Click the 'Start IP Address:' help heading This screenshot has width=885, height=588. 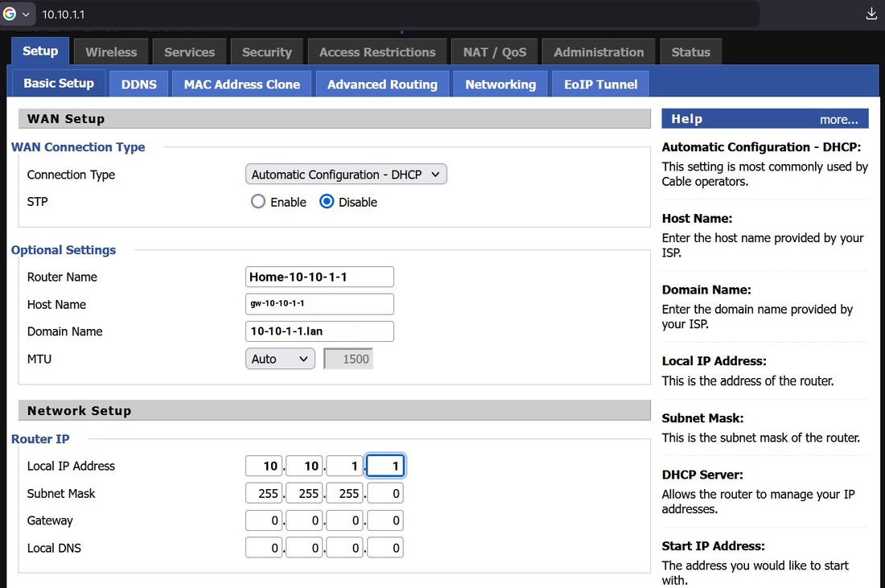(714, 545)
